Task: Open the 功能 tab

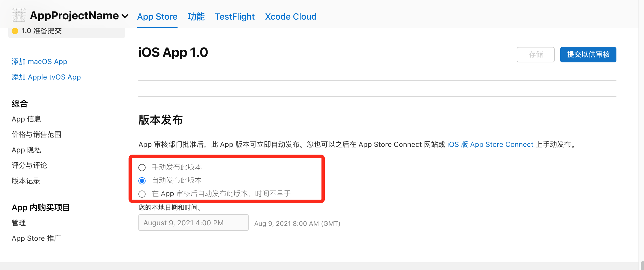Action: tap(196, 17)
